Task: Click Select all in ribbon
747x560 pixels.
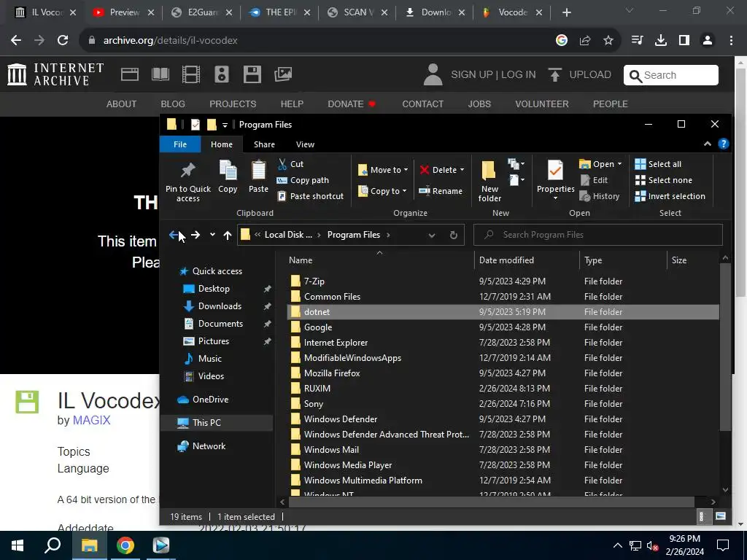Action: click(658, 164)
